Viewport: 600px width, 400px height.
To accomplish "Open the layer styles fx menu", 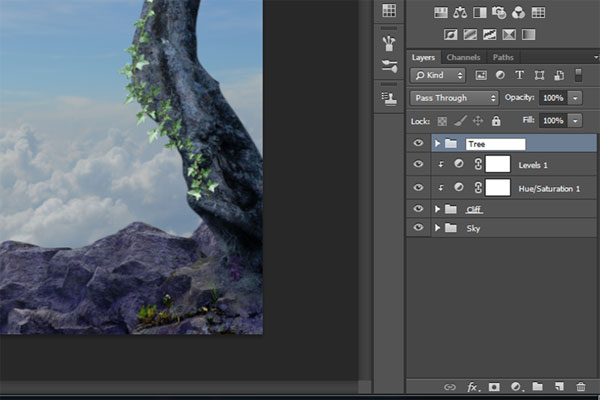I will point(472,386).
